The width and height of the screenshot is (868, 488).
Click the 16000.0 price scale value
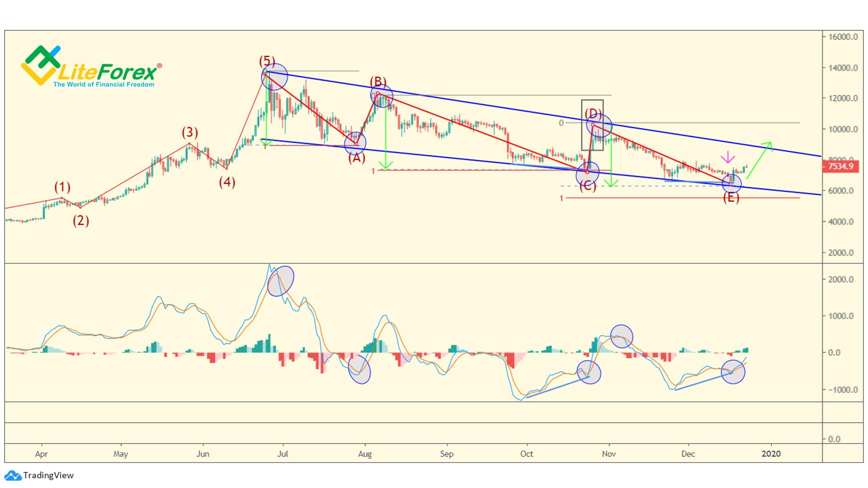pos(843,37)
